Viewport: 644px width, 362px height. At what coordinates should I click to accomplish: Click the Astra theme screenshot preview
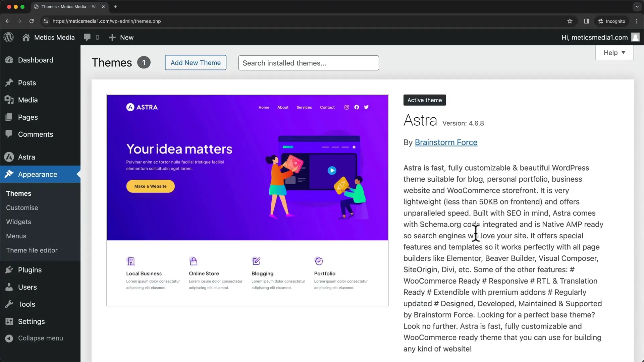(248, 200)
